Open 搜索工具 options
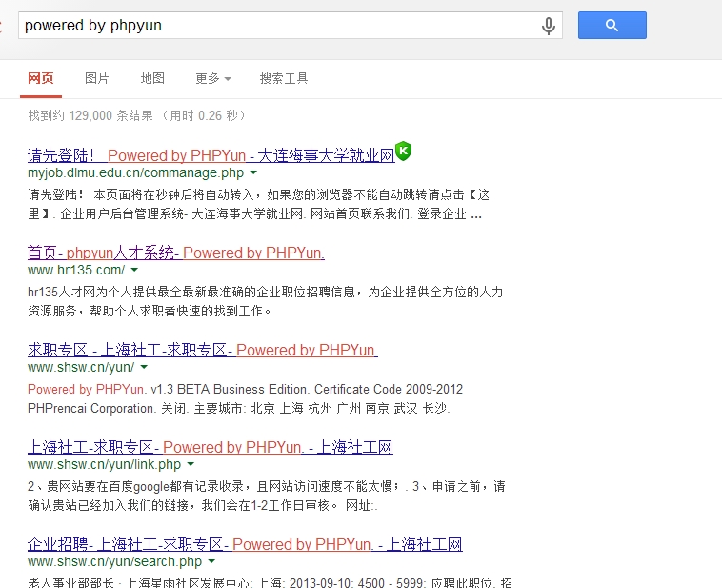Viewport: 722px width, 588px height. click(284, 78)
